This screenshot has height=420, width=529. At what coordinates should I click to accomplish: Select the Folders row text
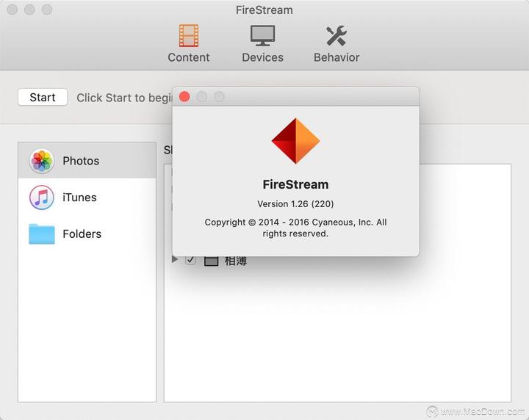82,234
